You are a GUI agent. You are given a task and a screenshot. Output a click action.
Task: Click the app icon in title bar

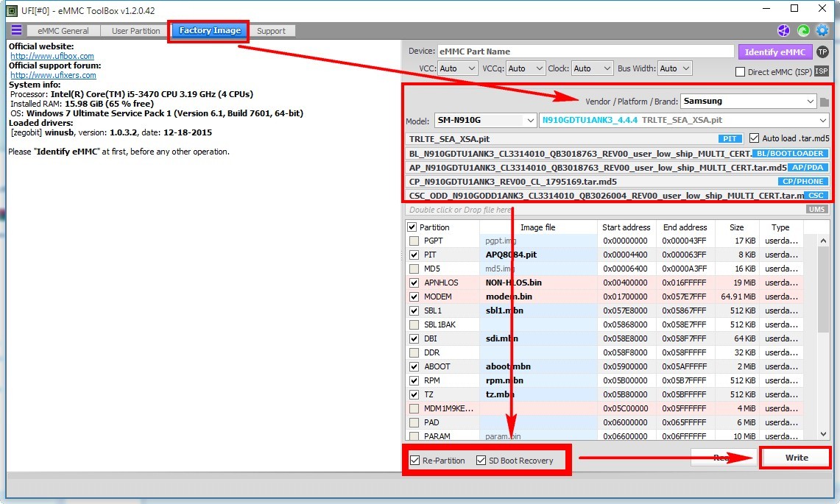11,10
